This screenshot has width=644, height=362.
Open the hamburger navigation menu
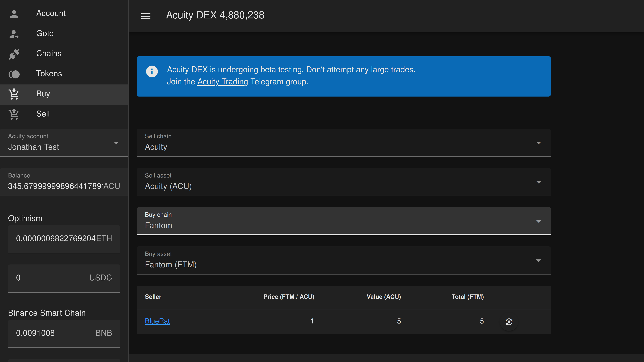coord(146,16)
